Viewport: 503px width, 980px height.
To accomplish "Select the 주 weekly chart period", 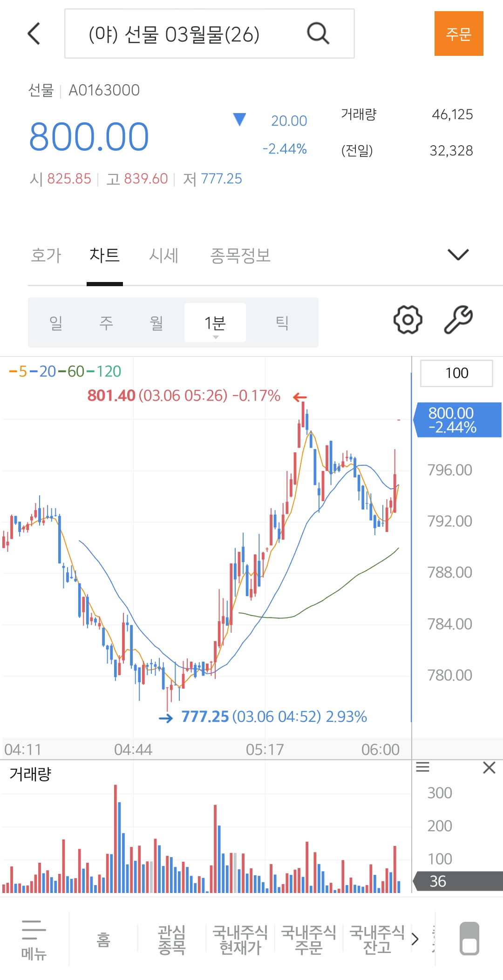I will [106, 322].
